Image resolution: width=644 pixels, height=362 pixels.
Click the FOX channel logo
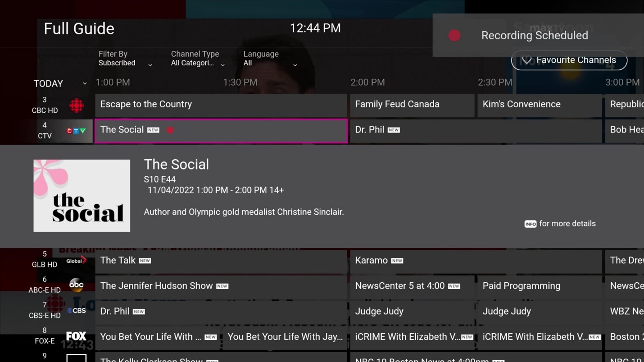tap(76, 335)
